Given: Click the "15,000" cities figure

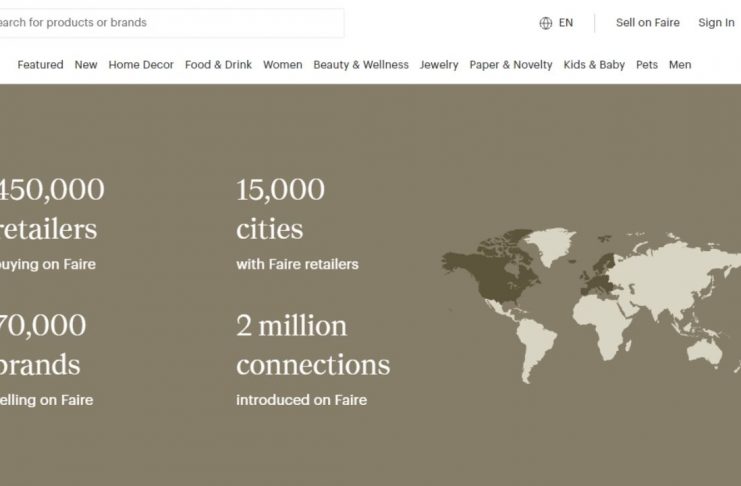Looking at the screenshot, I should pos(281,190).
